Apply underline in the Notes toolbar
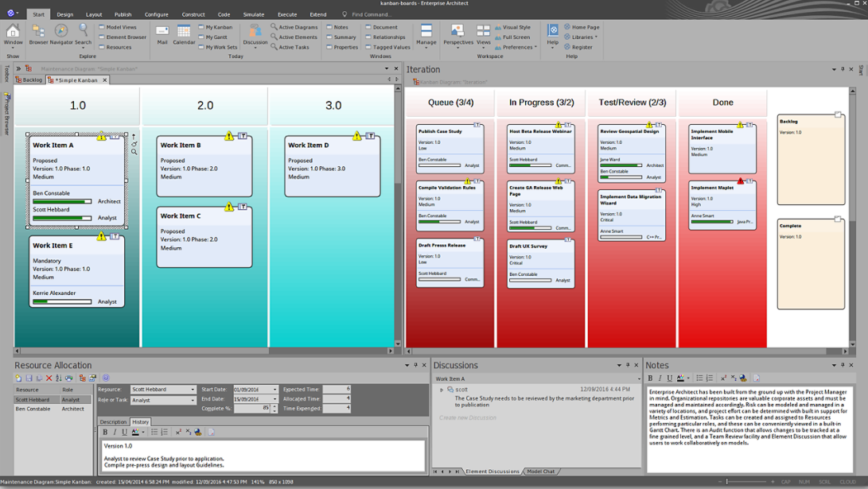Viewport: 868px width, 489px height. (x=669, y=378)
